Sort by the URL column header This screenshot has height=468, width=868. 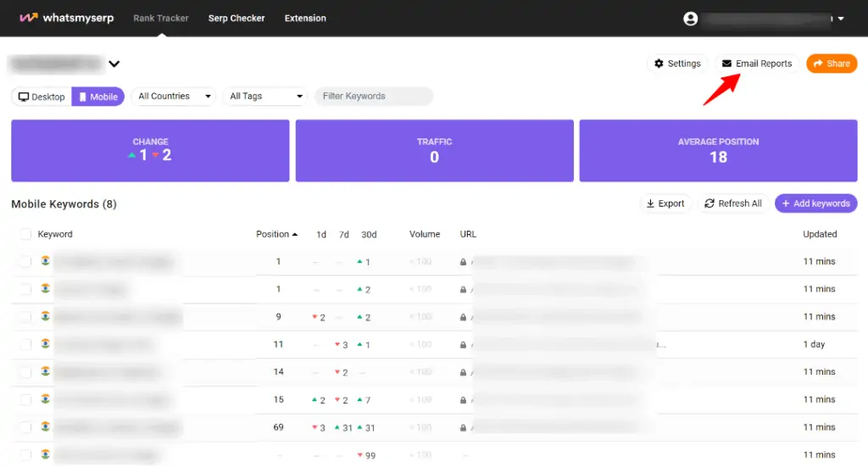pos(468,234)
